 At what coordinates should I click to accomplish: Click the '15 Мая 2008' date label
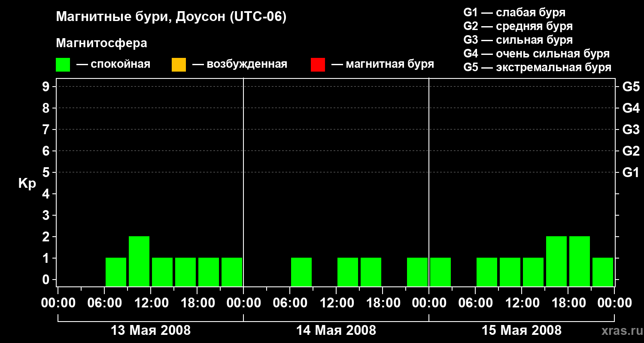[522, 330]
